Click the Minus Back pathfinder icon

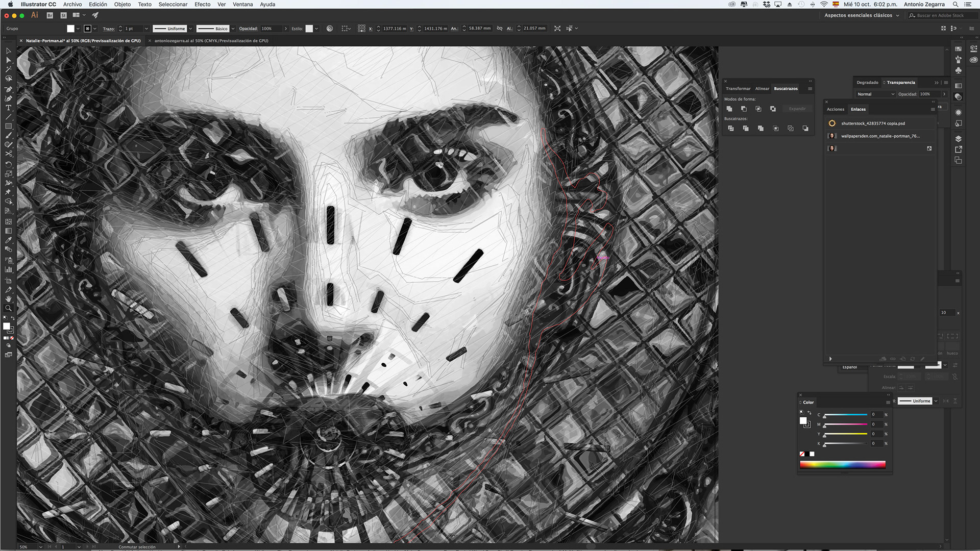click(x=805, y=129)
